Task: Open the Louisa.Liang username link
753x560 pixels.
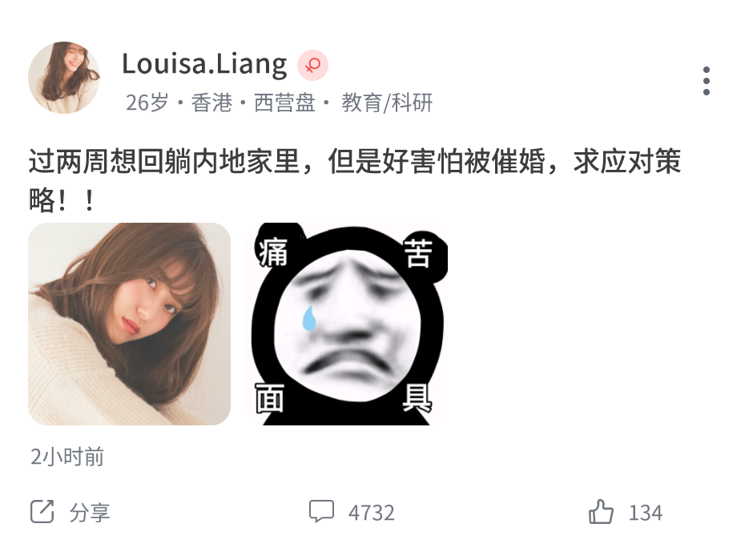Action: (x=204, y=64)
